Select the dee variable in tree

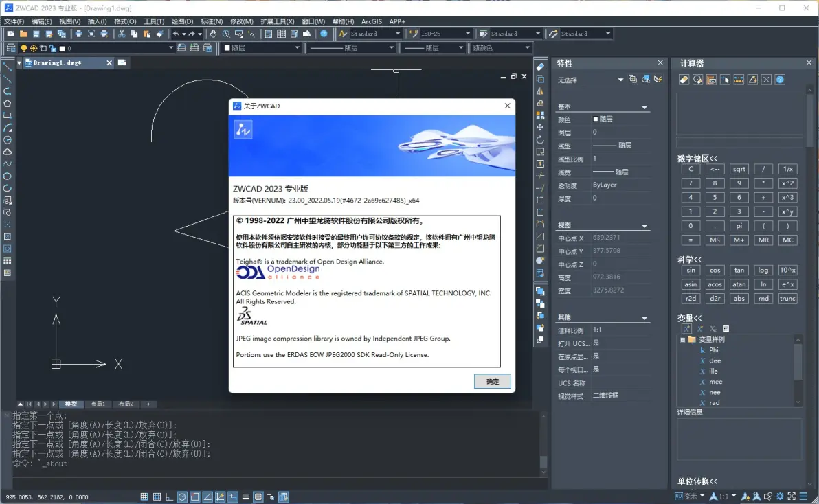click(715, 360)
